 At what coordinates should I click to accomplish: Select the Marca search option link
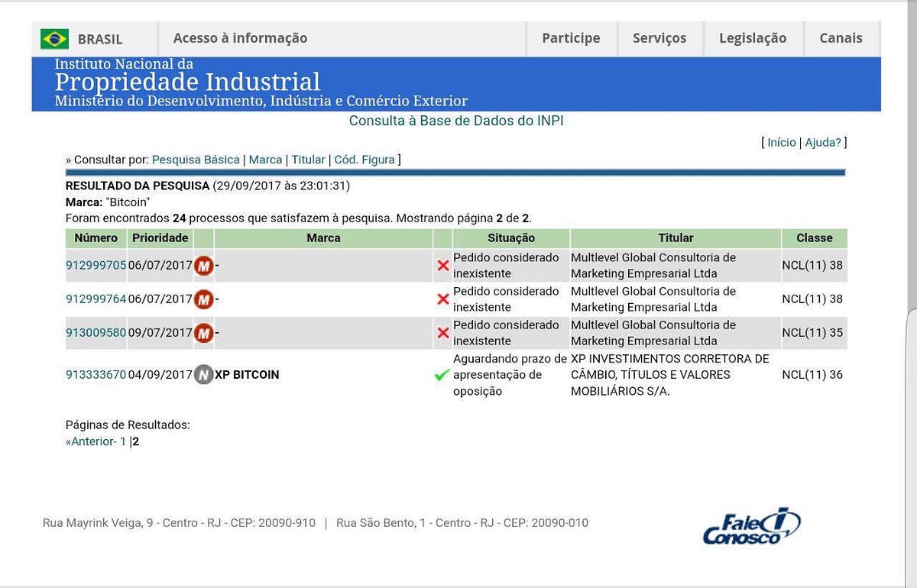point(266,160)
